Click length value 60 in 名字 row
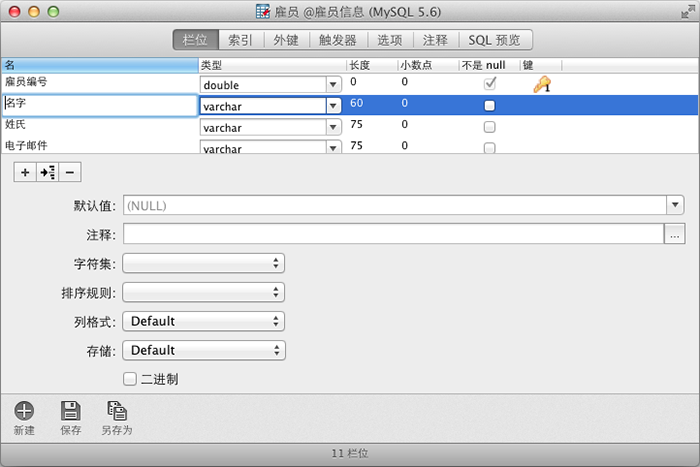 [356, 103]
